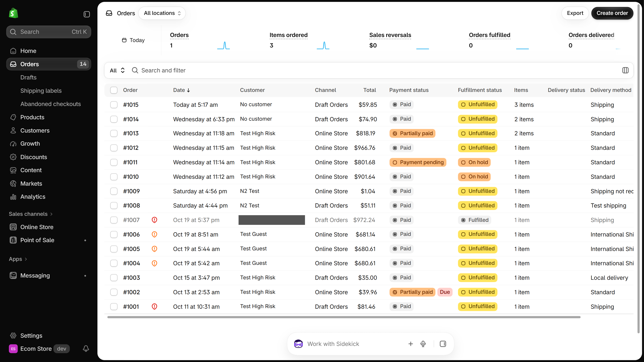The height and width of the screenshot is (362, 644).
Task: Open the Content image icon
Action: pyautogui.click(x=13, y=170)
